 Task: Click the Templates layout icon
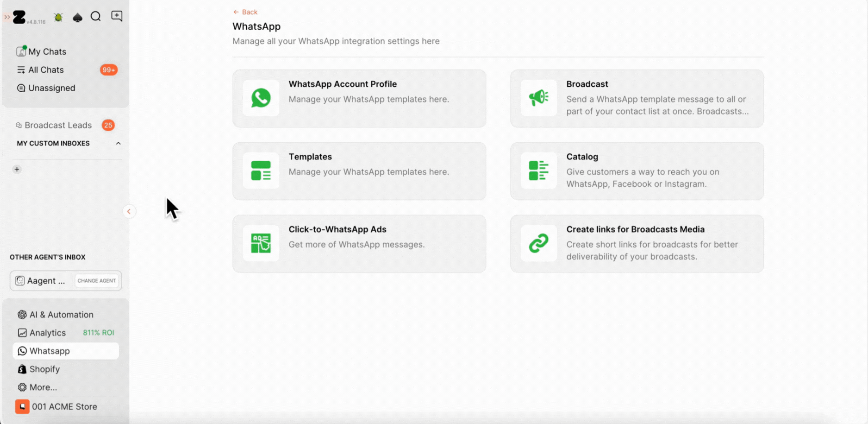[x=261, y=171]
